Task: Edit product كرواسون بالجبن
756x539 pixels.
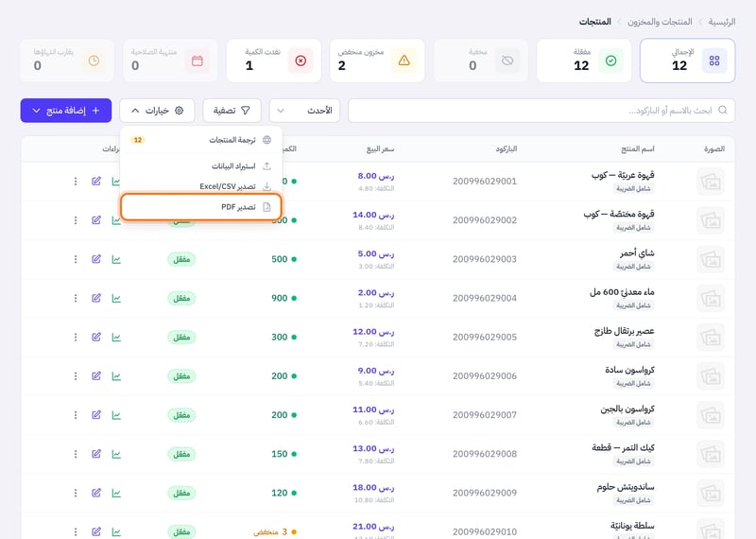Action: point(96,415)
